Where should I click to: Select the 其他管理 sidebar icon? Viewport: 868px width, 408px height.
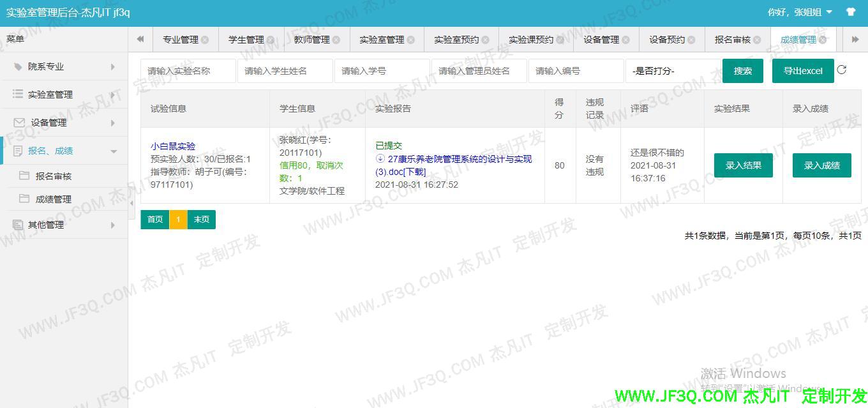[19, 224]
